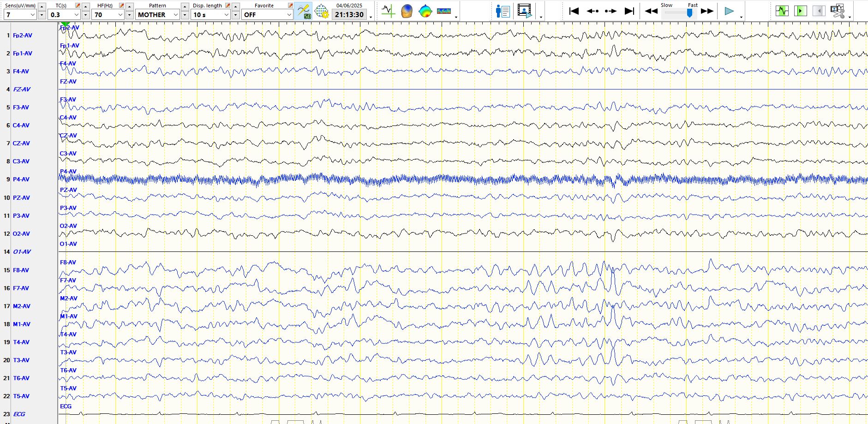Edit the TC(s) preset with pencil icon
This screenshot has height=424, width=868.
(x=78, y=6)
